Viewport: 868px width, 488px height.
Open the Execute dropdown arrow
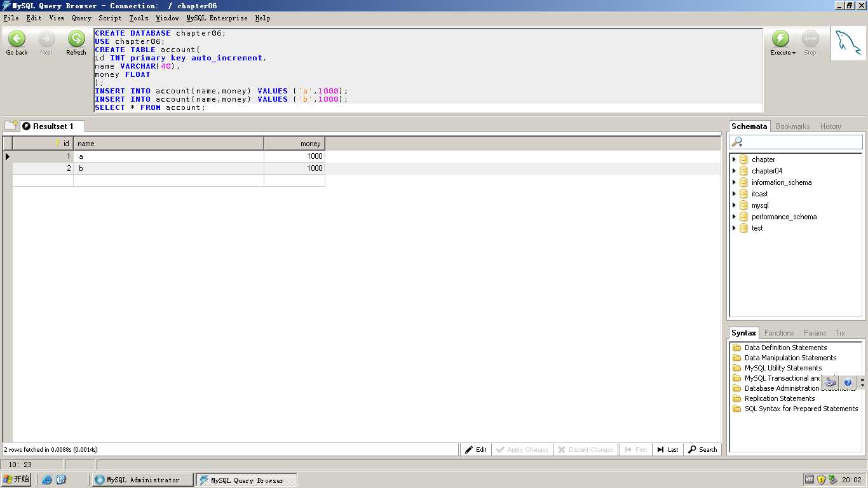pyautogui.click(x=794, y=53)
